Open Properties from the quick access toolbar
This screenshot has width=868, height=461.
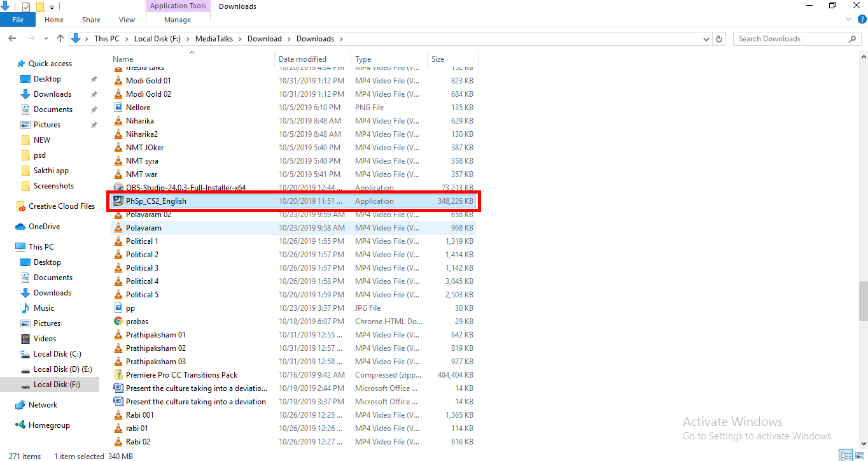click(x=25, y=6)
